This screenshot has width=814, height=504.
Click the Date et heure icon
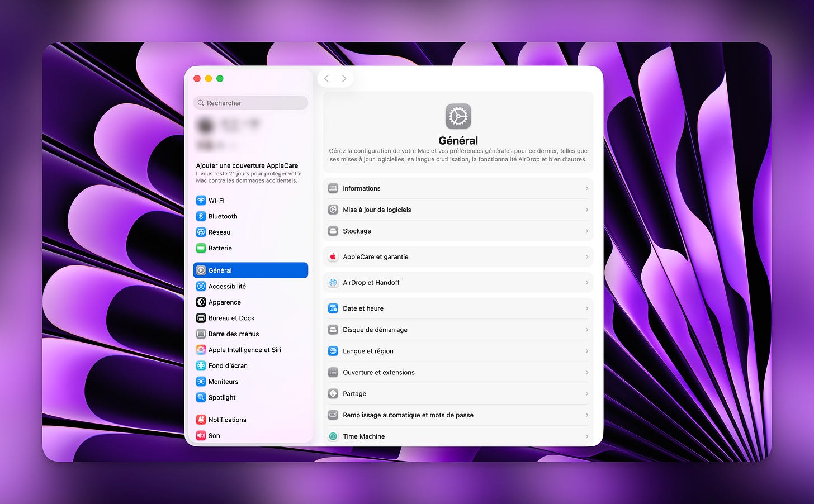pyautogui.click(x=333, y=308)
